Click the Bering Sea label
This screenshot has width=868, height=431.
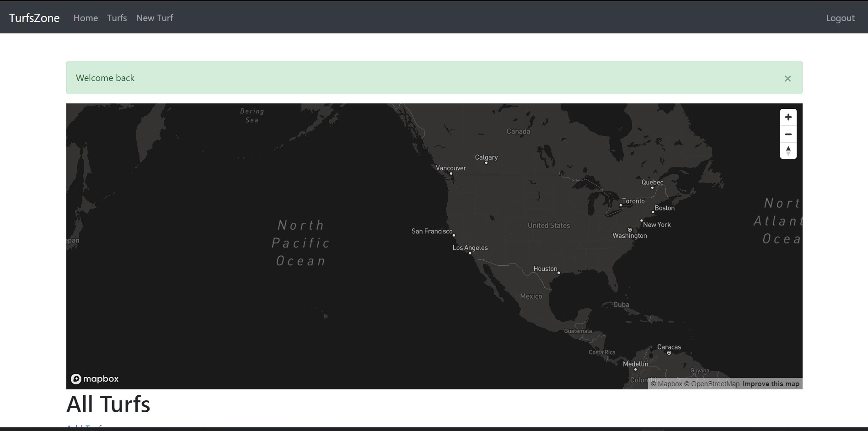252,115
